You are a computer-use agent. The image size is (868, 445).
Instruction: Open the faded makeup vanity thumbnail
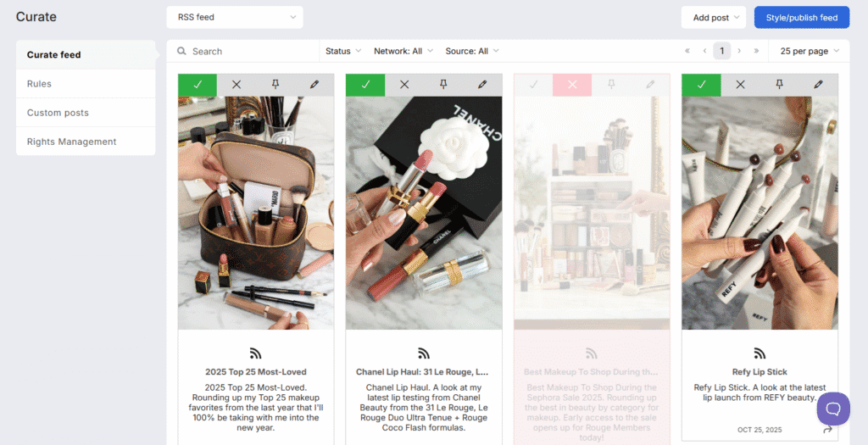coord(592,213)
